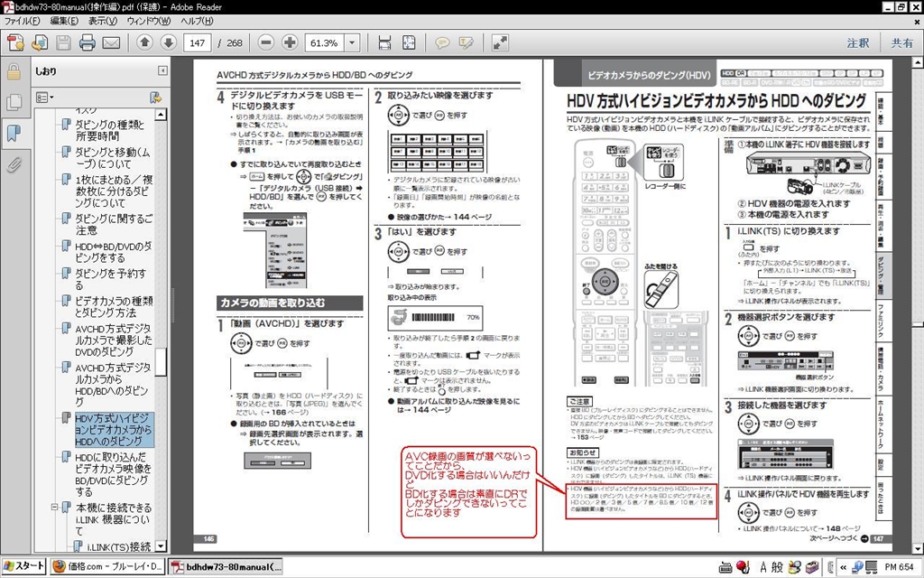Open the page thumbnails panel icon
This screenshot has height=578, width=924.
[14, 102]
